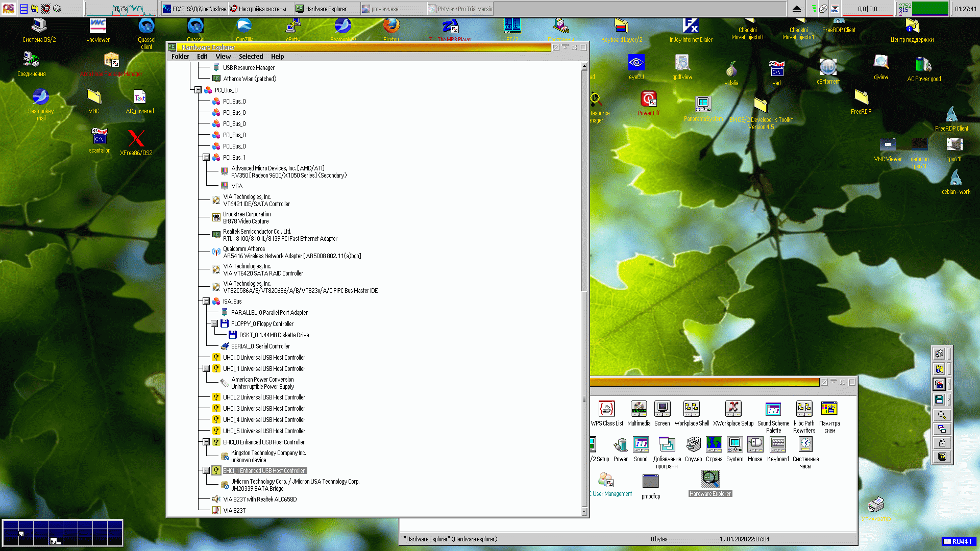Open the Folder menu in Hardware Explorer

[x=180, y=57]
